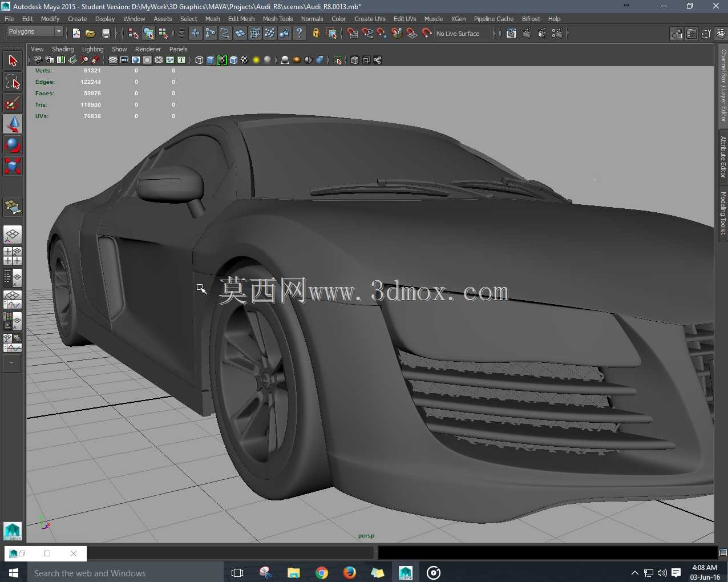Expand the collapsed render toolbar arrow

(568, 34)
